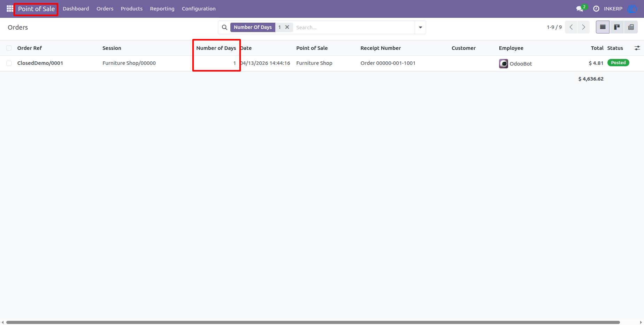Click the Point of Sale app title
Screen dimensions: 644x325
coord(36,9)
